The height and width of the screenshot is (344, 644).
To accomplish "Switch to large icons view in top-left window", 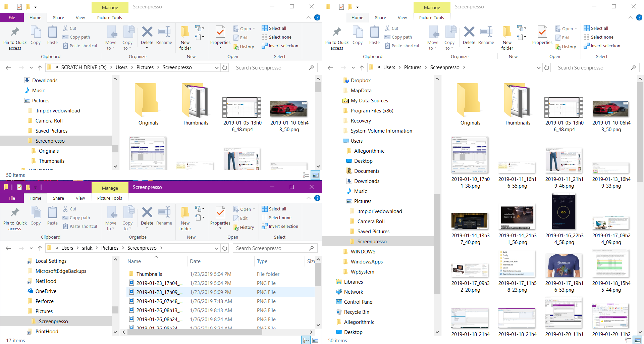I will [x=315, y=175].
